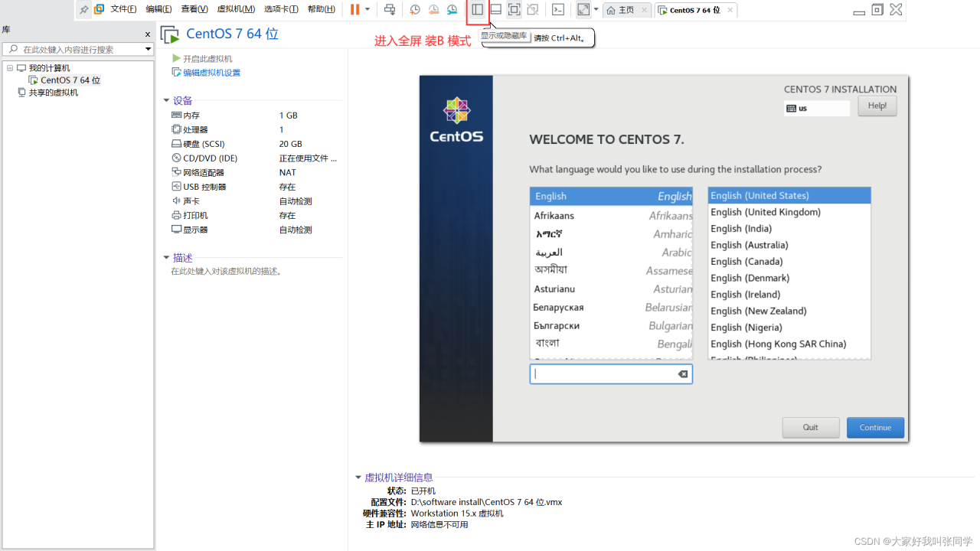Clear the language search field icon
This screenshot has height=551, width=980.
tap(683, 374)
